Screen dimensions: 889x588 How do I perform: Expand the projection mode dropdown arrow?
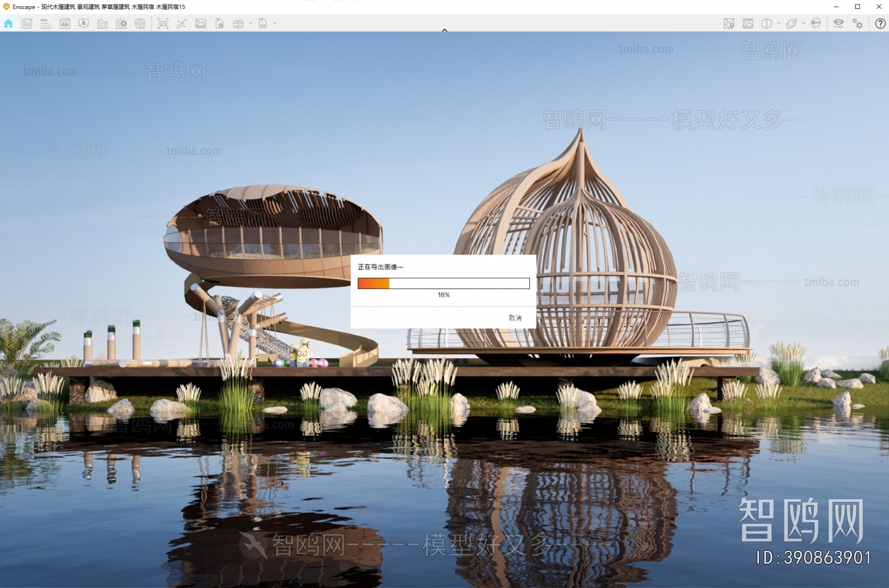pos(778,23)
